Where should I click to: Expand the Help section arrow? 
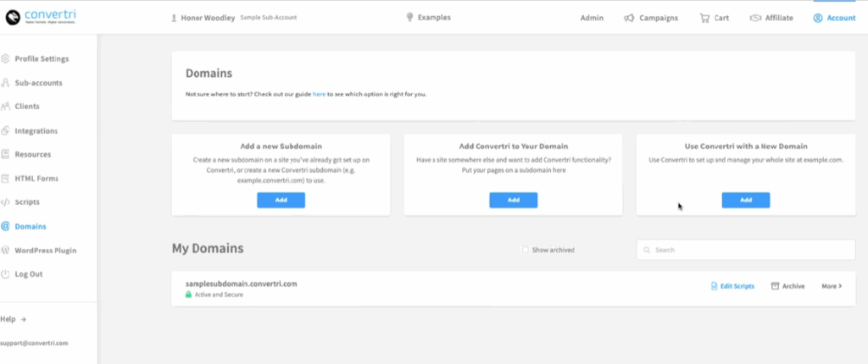click(x=24, y=319)
